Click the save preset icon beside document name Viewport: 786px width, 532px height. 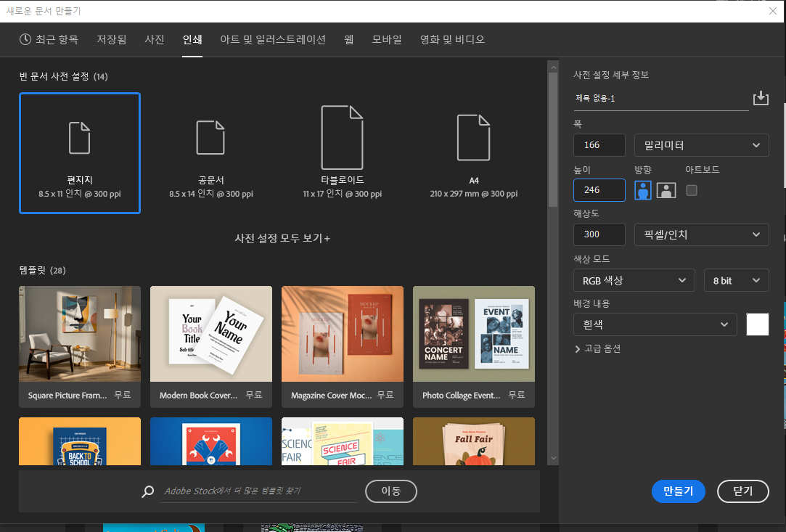[x=760, y=98]
